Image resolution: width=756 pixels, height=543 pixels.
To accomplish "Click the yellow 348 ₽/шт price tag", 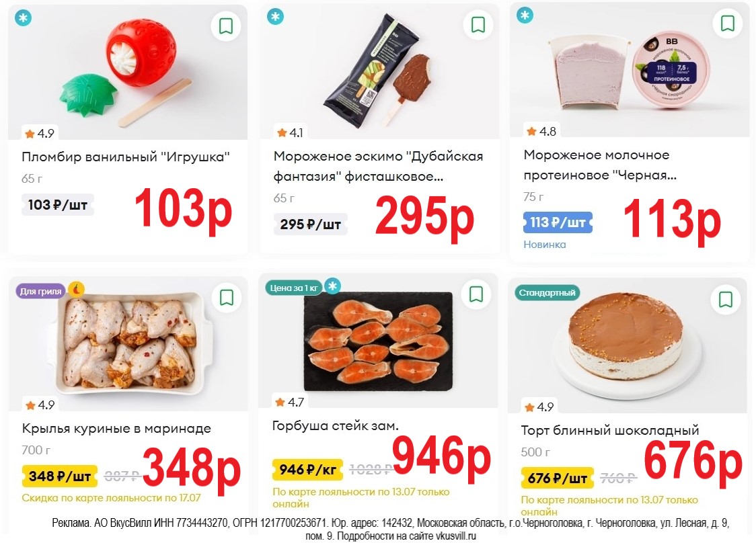I will click(60, 476).
